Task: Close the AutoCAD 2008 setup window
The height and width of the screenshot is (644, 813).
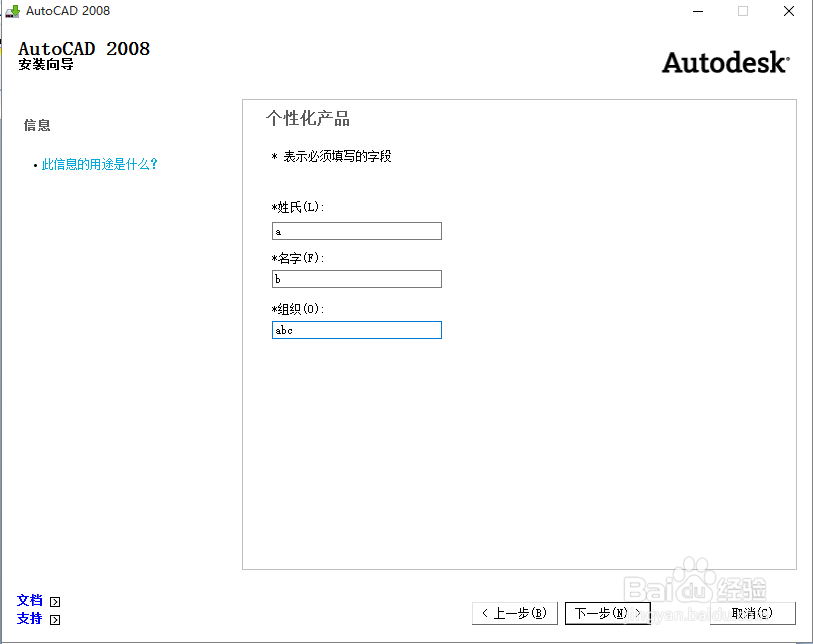Action: point(788,11)
